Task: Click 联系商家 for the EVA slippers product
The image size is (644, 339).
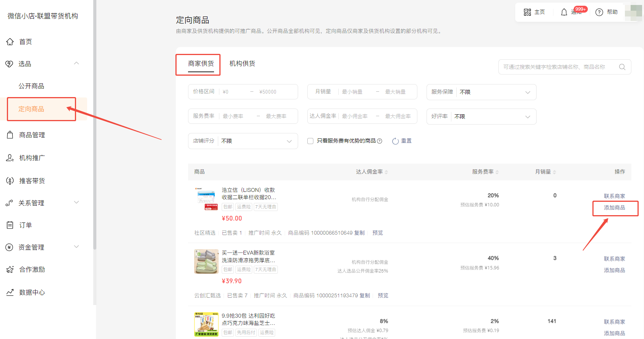Action: coord(614,259)
